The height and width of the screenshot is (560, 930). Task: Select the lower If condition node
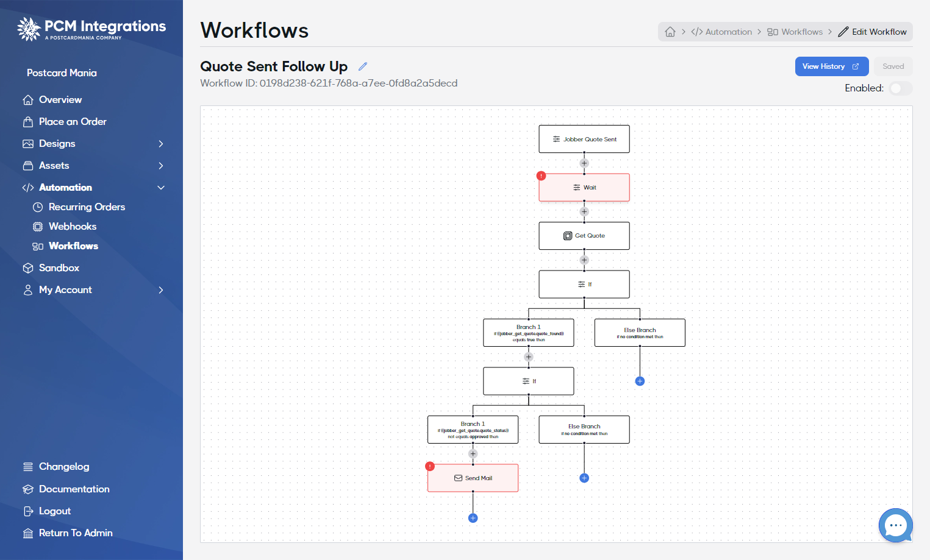(x=529, y=381)
